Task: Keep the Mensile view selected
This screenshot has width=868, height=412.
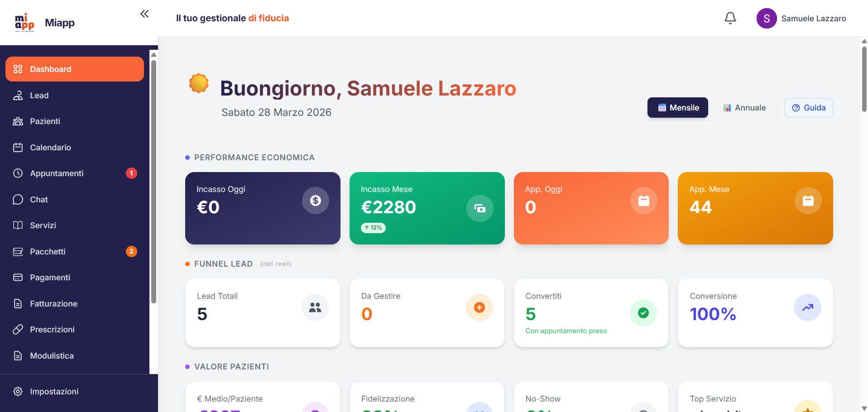Action: pos(677,107)
